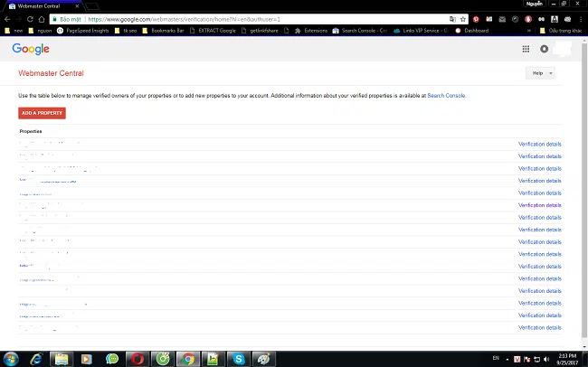
Task: Open the first property's Verification details
Action: click(540, 144)
